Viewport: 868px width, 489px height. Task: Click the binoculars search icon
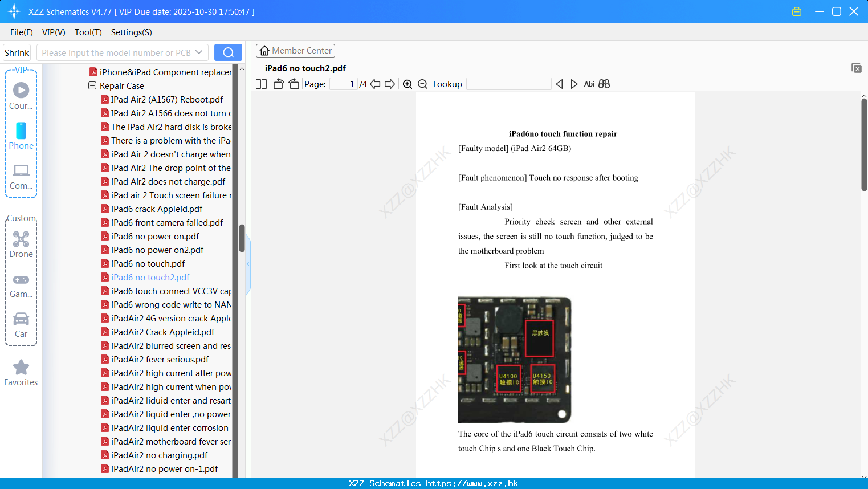click(604, 84)
